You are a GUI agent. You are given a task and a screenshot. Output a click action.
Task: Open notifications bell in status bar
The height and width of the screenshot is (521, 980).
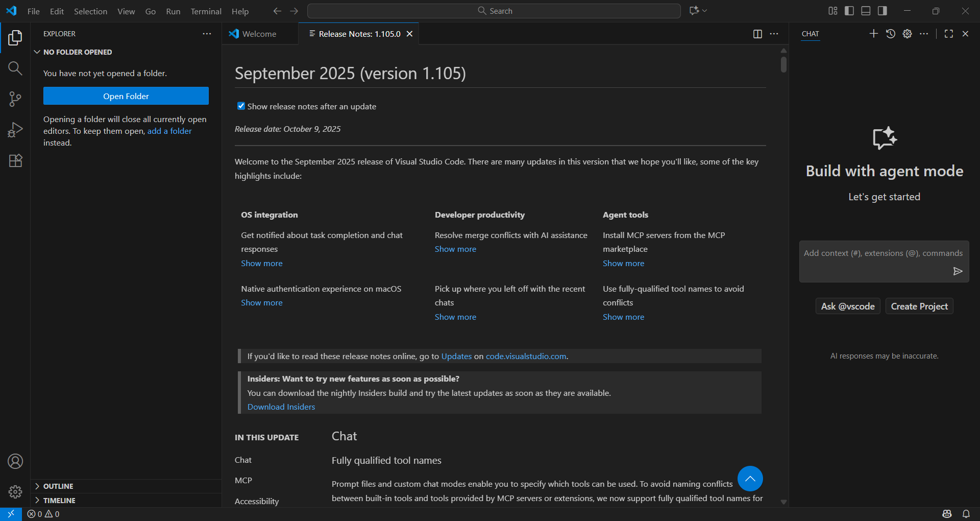pos(966,514)
